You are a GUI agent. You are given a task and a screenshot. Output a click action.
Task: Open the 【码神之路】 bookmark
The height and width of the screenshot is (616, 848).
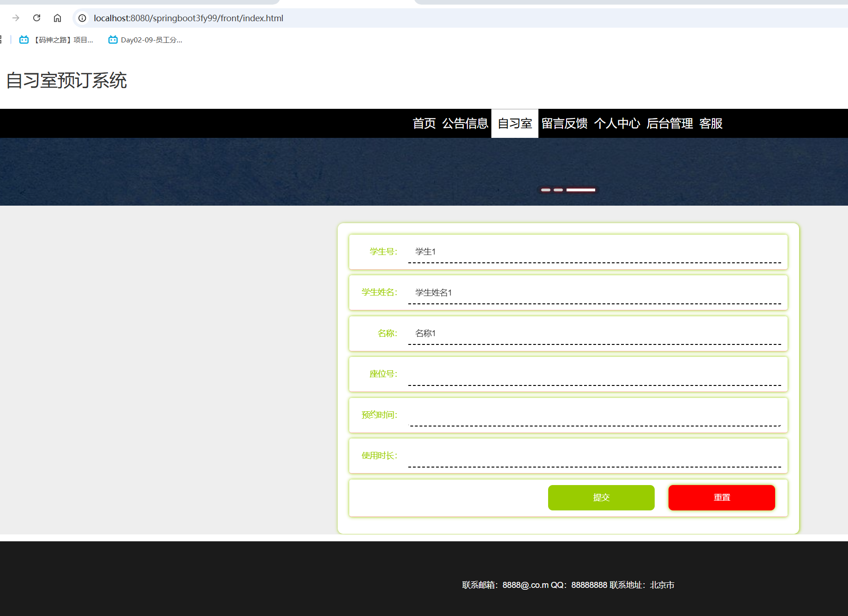pyautogui.click(x=56, y=40)
